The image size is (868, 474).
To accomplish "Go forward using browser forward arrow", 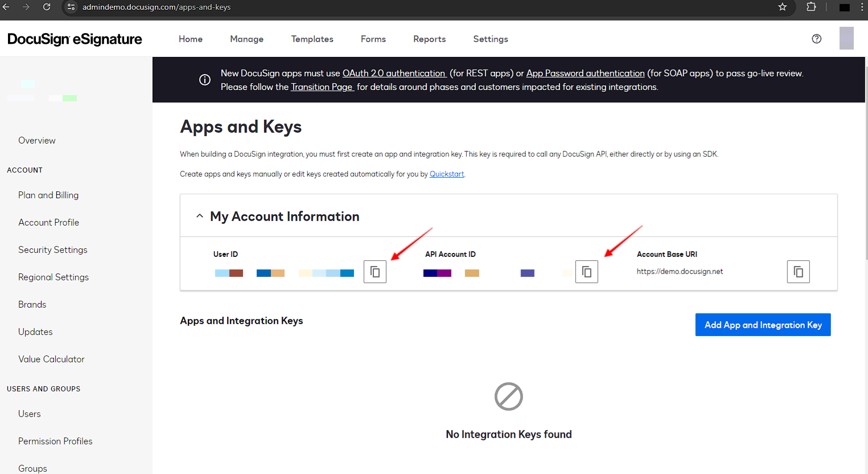I will click(x=26, y=7).
